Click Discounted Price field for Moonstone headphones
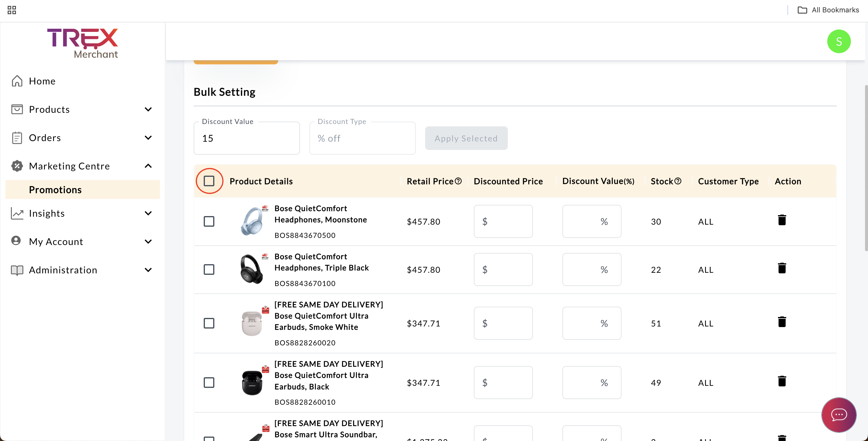868x441 pixels. (503, 221)
